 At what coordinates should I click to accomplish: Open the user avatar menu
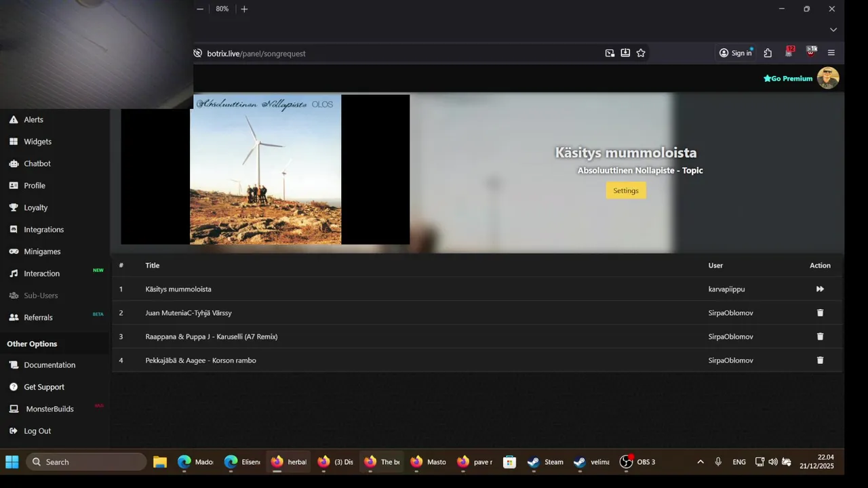pyautogui.click(x=828, y=78)
